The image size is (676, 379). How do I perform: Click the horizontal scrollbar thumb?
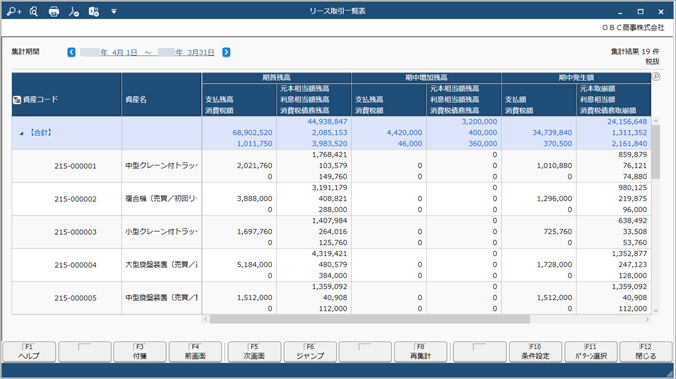369,319
